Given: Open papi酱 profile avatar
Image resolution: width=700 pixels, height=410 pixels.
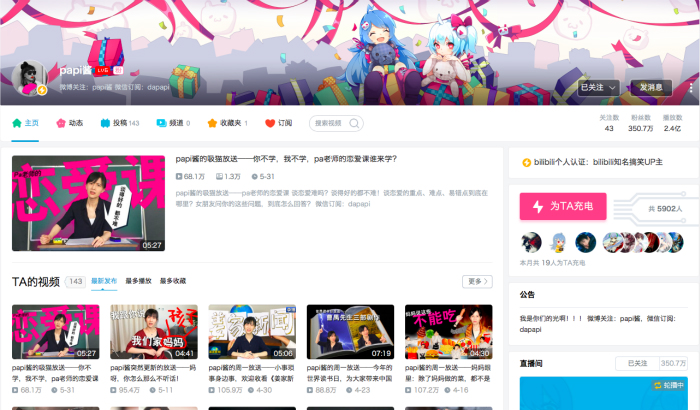Looking at the screenshot, I should click(29, 78).
